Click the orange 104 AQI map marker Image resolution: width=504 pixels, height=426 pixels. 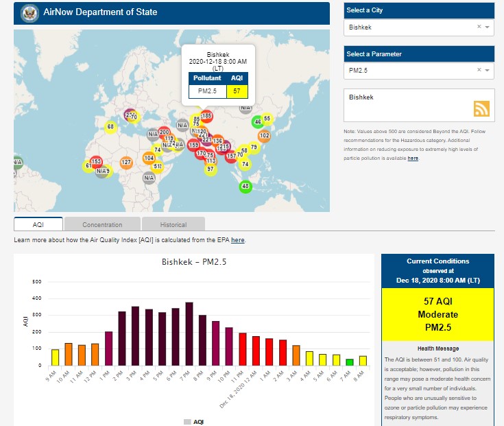click(149, 158)
